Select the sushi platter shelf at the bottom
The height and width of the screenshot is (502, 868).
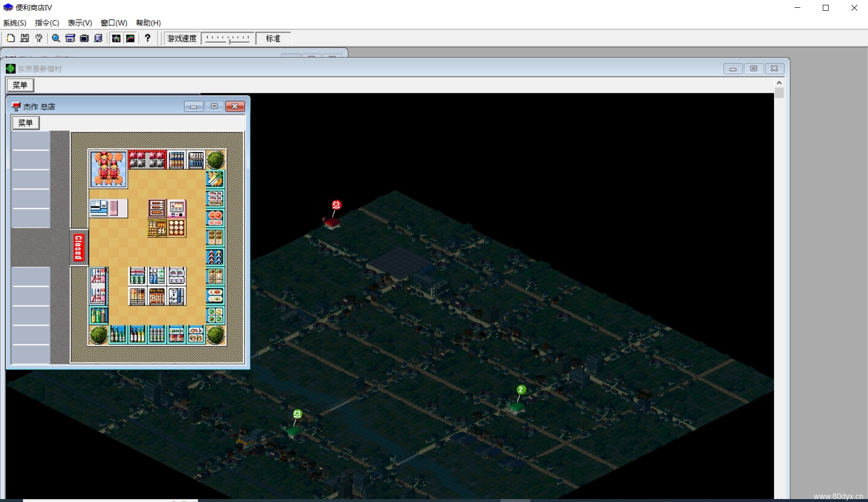tap(196, 335)
